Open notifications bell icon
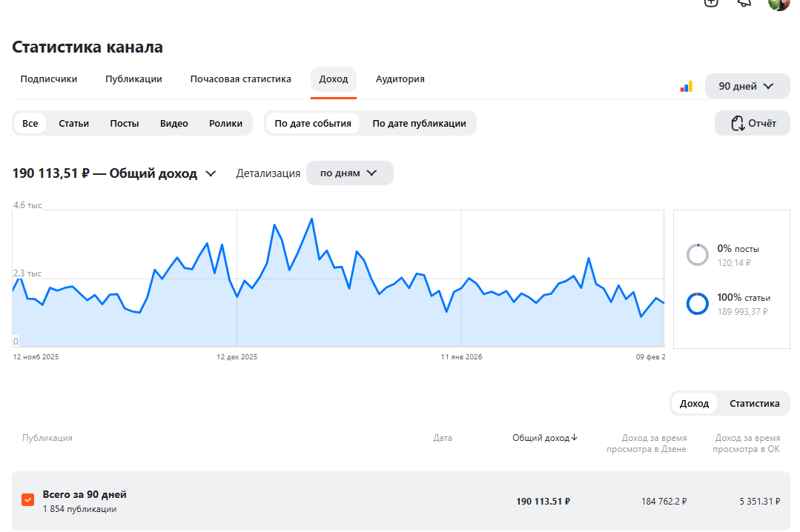Viewport: 800px width, 532px height. coord(744,3)
